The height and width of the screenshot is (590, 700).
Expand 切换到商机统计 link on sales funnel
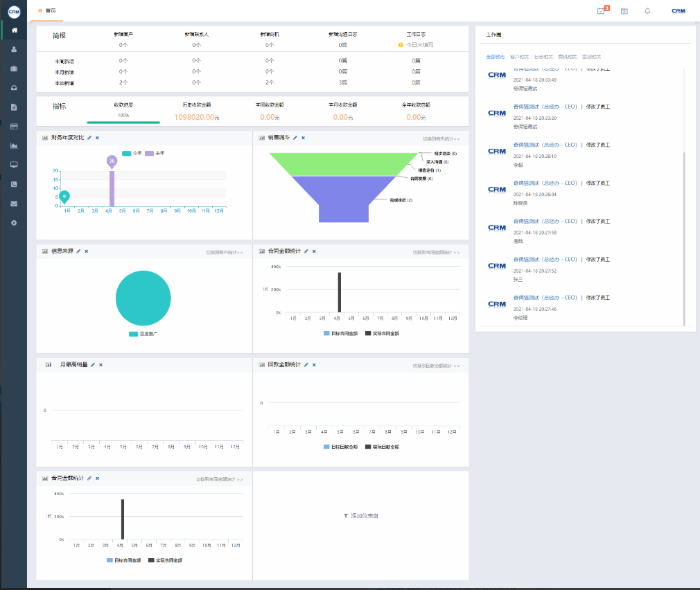[x=441, y=138]
